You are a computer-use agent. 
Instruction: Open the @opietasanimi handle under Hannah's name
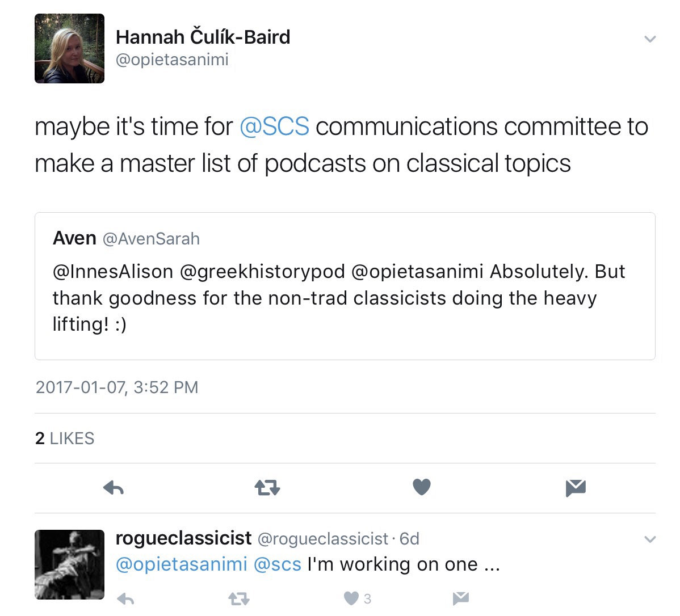[x=172, y=60]
